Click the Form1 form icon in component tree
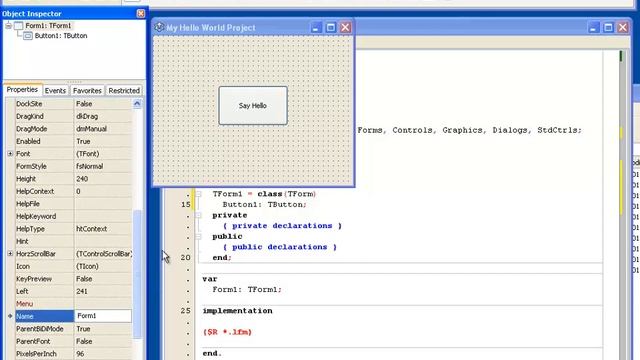The image size is (640, 360). coord(18,26)
